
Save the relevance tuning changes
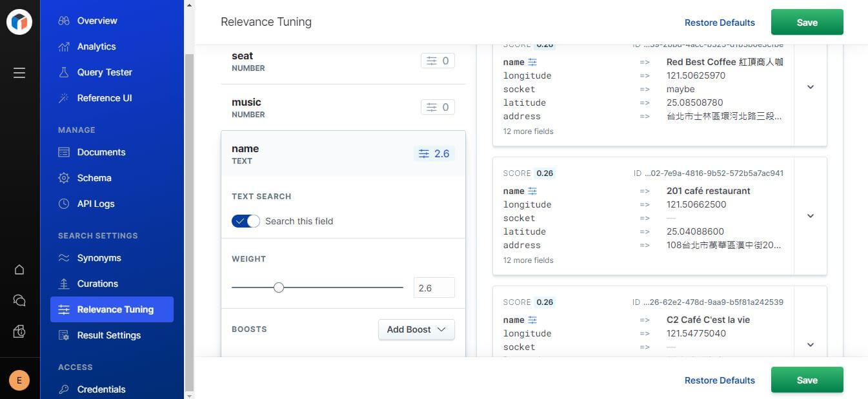pyautogui.click(x=807, y=22)
